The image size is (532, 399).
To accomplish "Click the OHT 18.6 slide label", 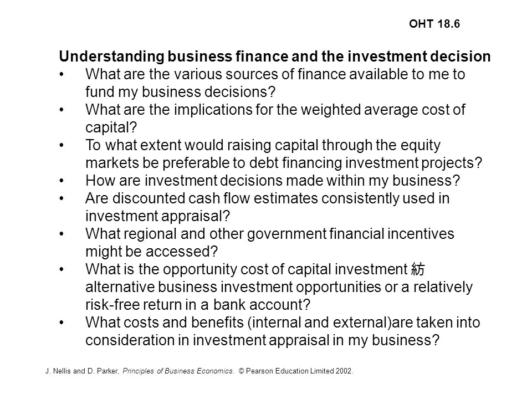I will click(434, 24).
